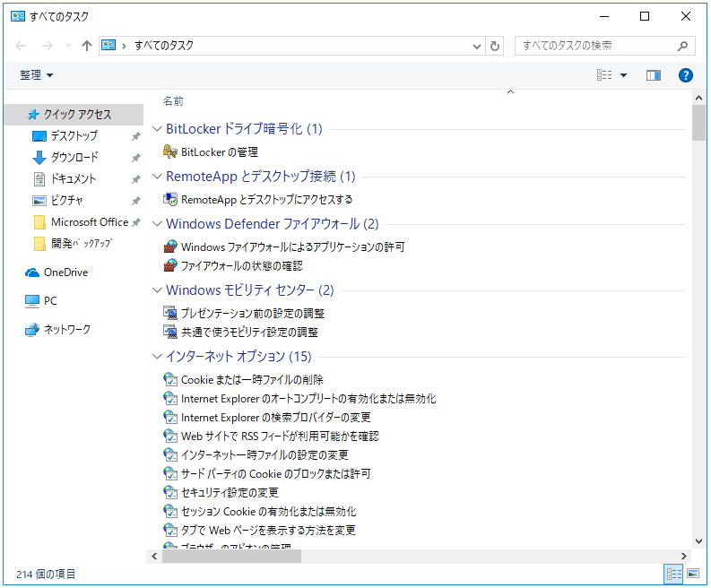Screen dimensions: 711x588
Task: Click the horizontal scrollbar right arrow
Action: (x=684, y=556)
